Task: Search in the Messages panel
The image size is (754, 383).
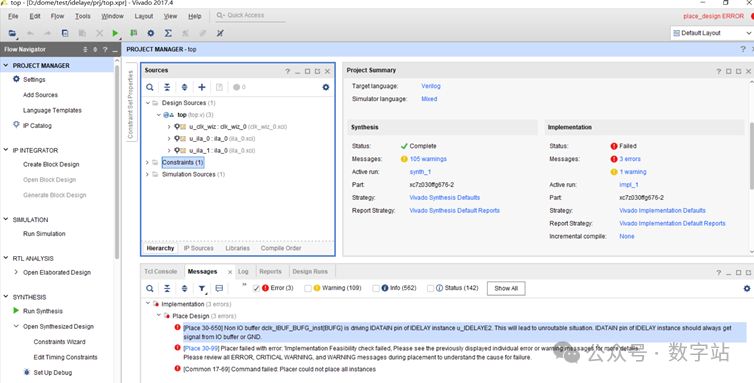Action: [150, 288]
